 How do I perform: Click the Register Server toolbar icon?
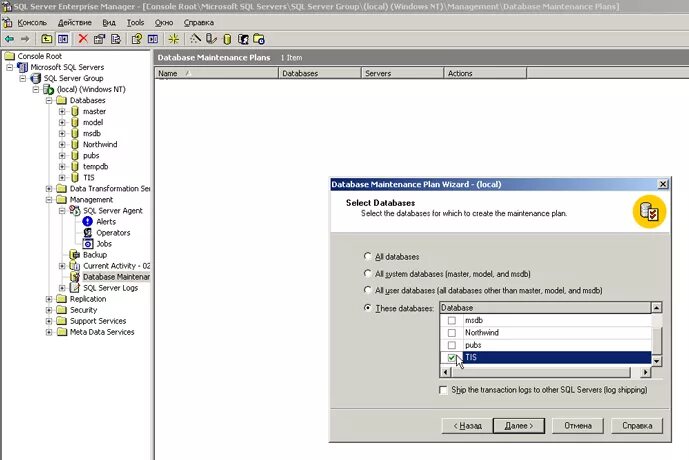[x=211, y=39]
